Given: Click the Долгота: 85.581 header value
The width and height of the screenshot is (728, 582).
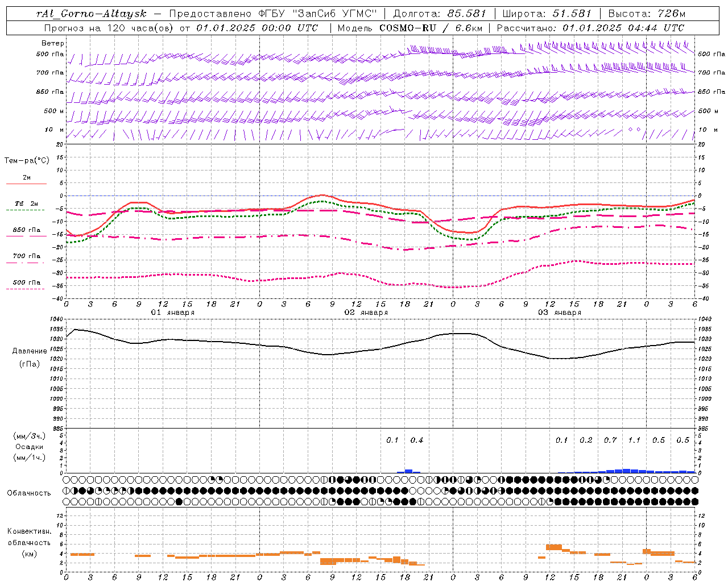Looking at the screenshot, I should coord(440,14).
